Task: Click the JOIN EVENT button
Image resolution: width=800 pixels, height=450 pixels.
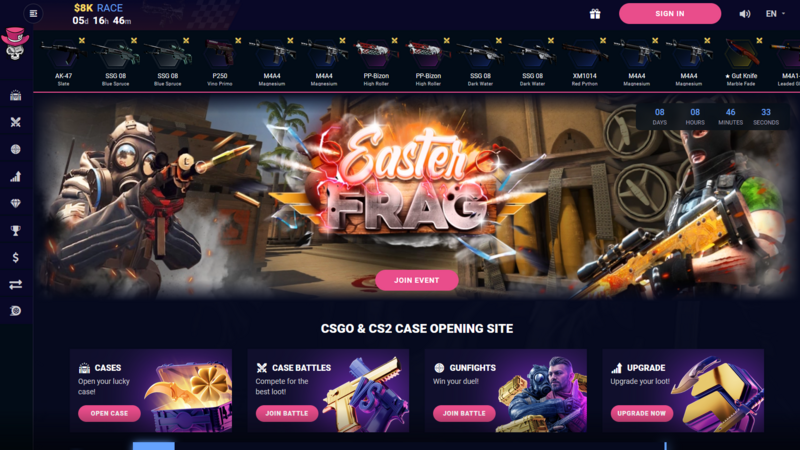Action: point(416,280)
